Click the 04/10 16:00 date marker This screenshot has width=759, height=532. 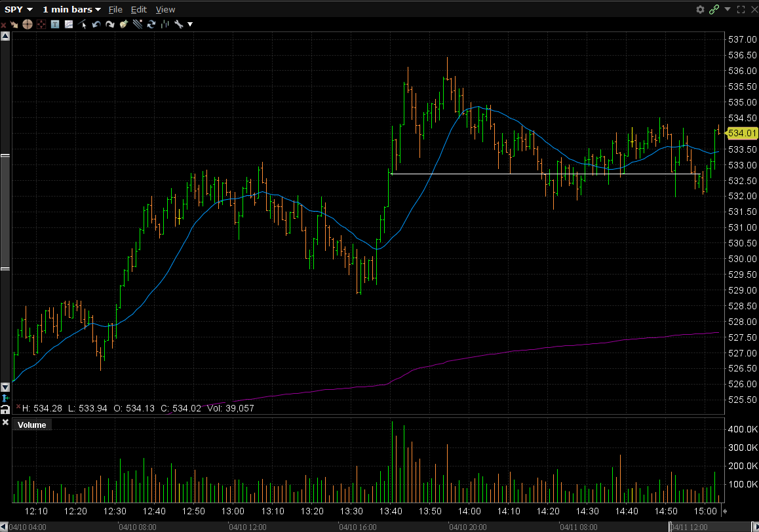[x=358, y=527]
